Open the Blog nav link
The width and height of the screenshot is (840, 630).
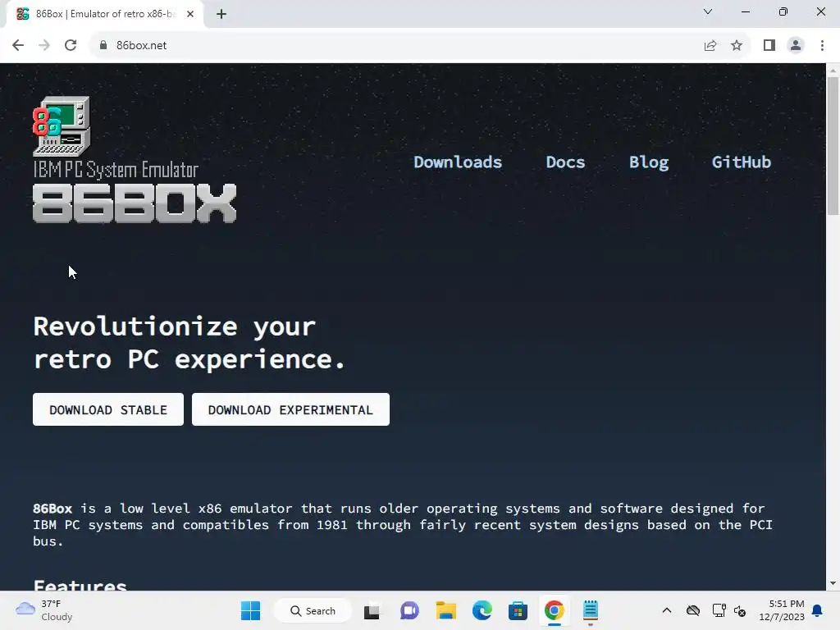(649, 162)
